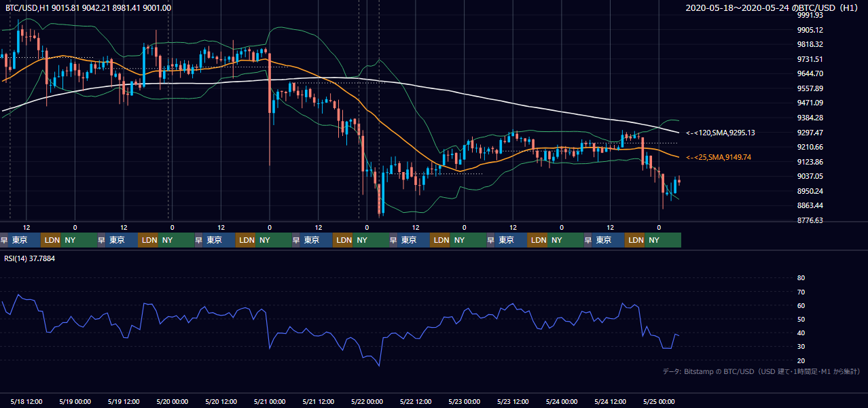This screenshot has height=408, width=868.
Task: Click the 5/19 12:00 date label
Action: pos(124,402)
